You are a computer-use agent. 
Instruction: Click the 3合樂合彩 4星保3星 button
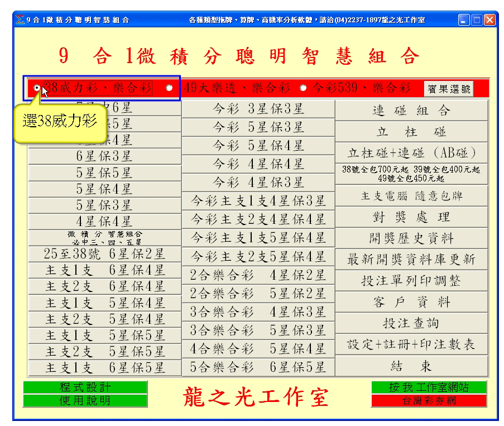(258, 312)
